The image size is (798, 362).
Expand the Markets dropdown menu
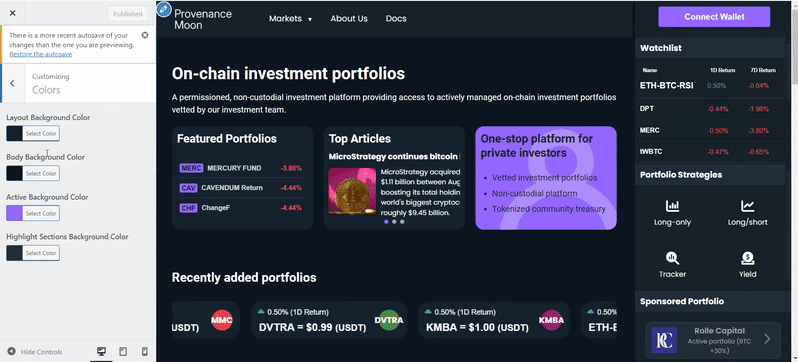(x=290, y=19)
